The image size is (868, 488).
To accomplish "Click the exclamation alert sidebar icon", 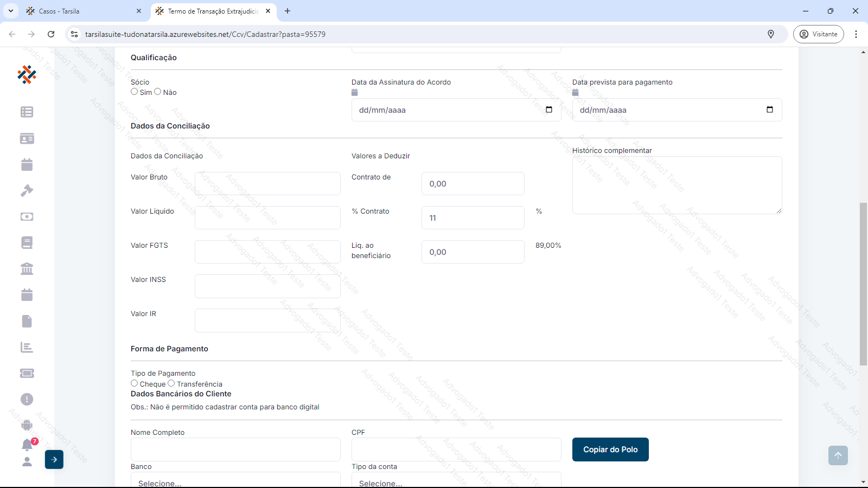I will coord(27,399).
